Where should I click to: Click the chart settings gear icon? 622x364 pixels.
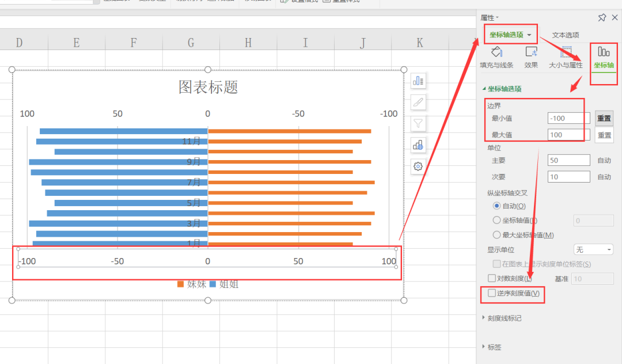click(x=418, y=166)
